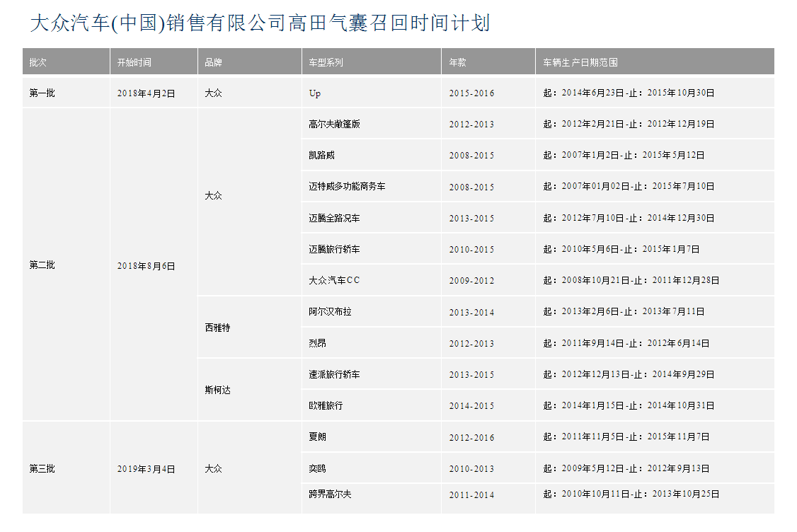Select the model year 2013-2014
The image size is (797, 532).
click(x=471, y=313)
